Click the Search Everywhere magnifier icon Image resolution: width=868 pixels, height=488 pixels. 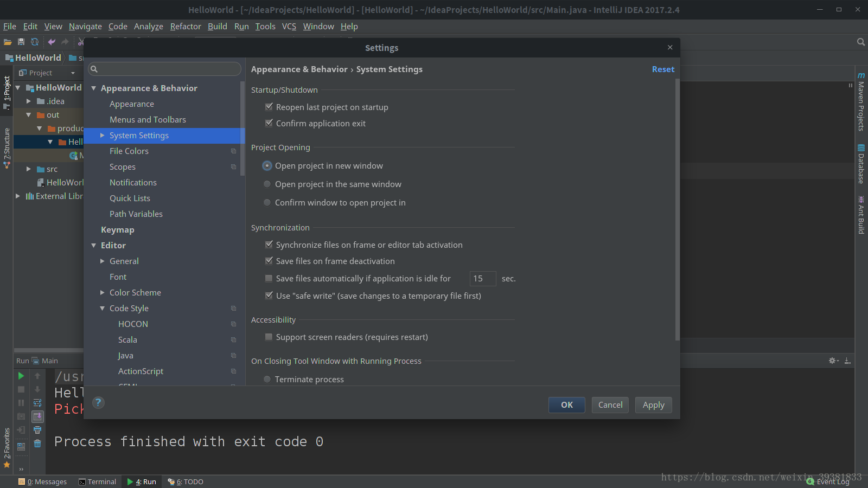tap(860, 42)
